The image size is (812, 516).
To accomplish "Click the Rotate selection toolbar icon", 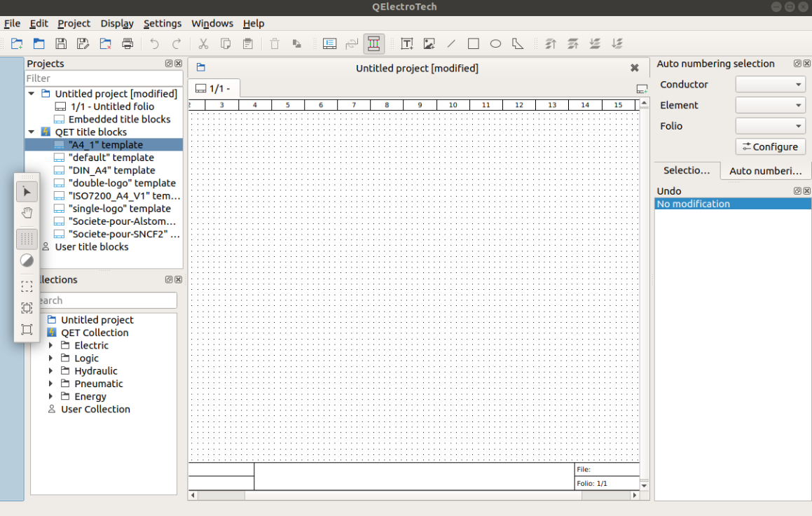I will [297, 44].
